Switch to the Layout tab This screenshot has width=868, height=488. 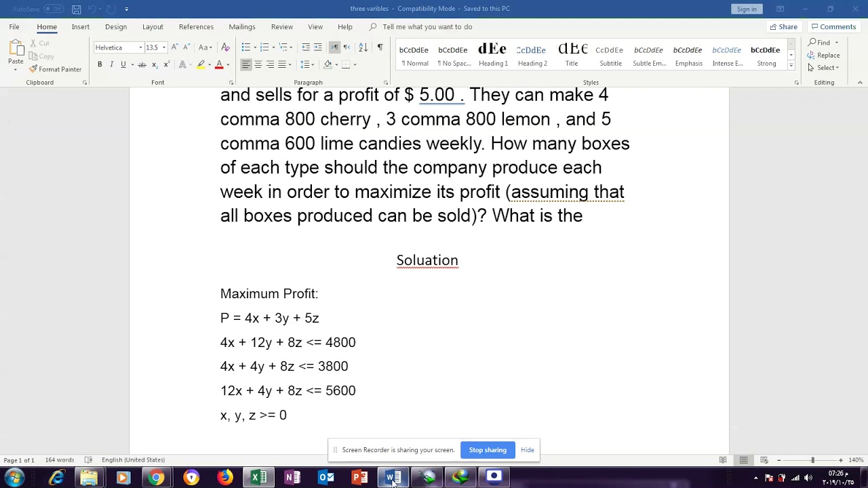[x=153, y=26]
